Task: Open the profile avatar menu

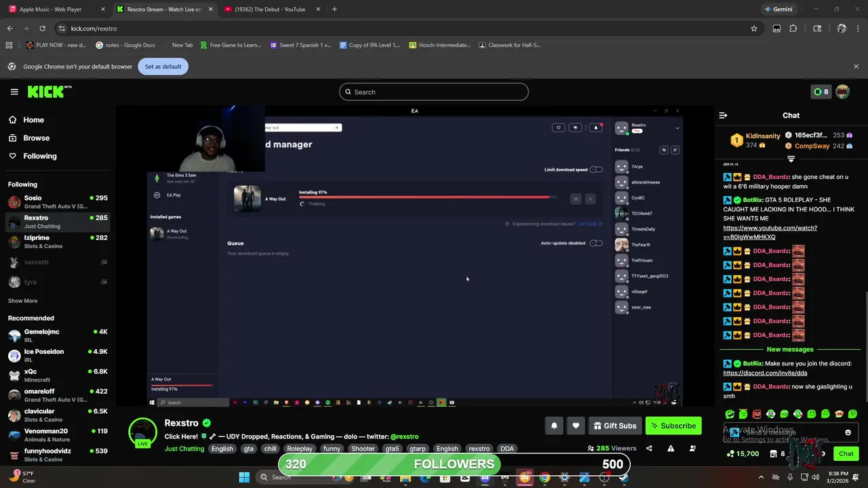Action: [x=842, y=91]
